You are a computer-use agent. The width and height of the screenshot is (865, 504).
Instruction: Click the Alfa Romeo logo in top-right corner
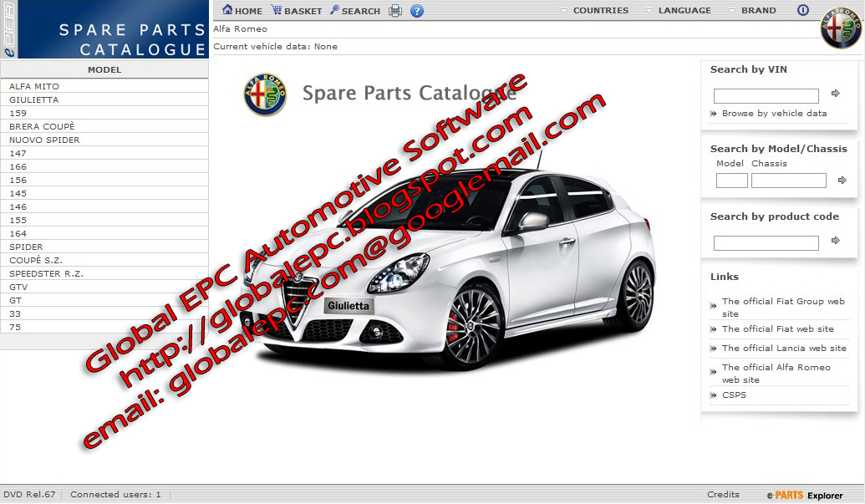click(841, 28)
